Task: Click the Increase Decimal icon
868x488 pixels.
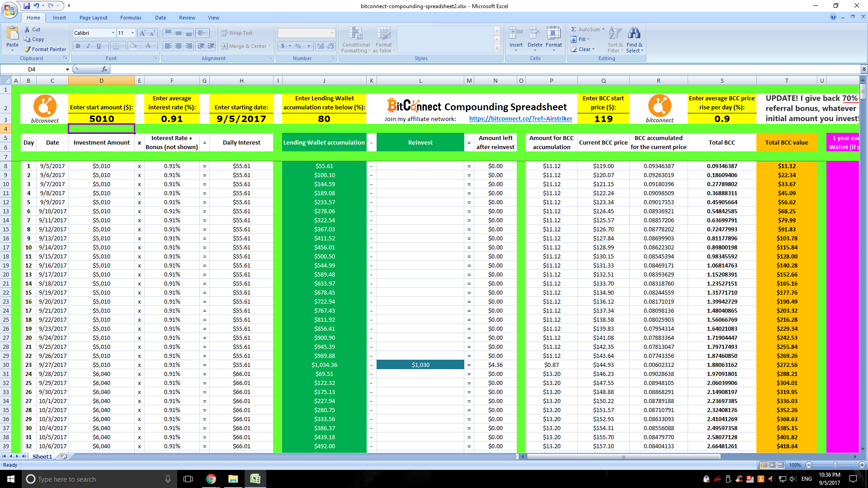Action: [321, 46]
